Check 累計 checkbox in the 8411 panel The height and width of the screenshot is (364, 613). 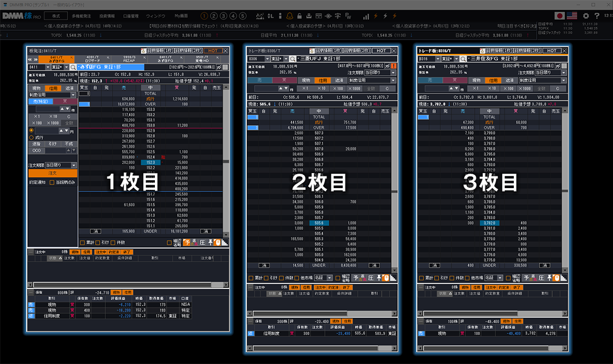pos(82,243)
